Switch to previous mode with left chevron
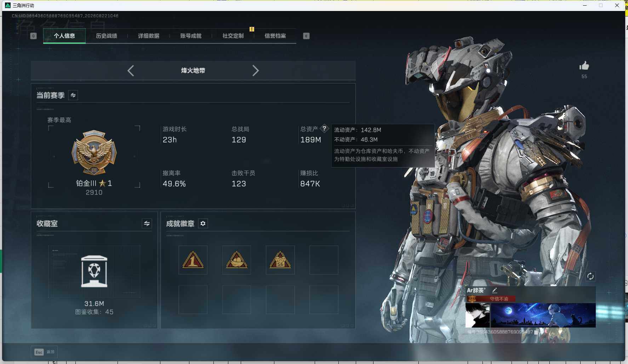The image size is (628, 364). [131, 71]
